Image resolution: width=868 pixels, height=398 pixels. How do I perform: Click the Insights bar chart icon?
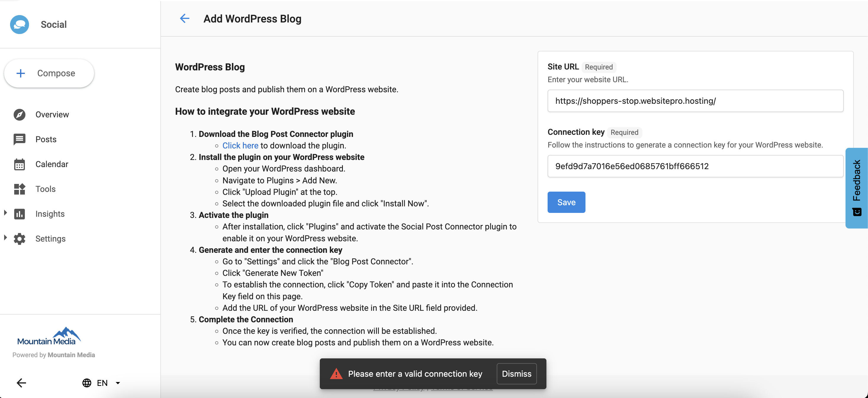click(x=20, y=214)
